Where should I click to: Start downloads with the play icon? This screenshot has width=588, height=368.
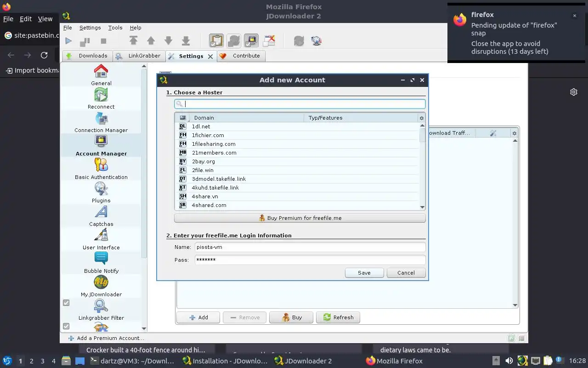point(68,41)
